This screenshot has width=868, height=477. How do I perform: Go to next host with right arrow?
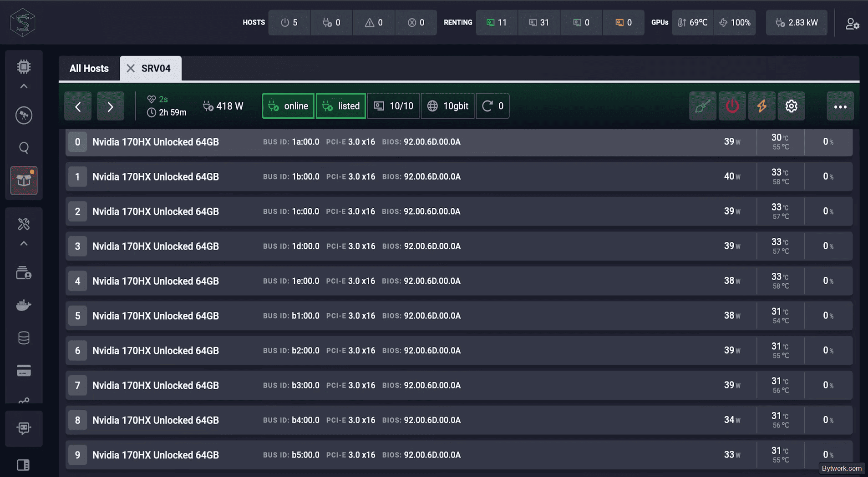[x=110, y=106]
